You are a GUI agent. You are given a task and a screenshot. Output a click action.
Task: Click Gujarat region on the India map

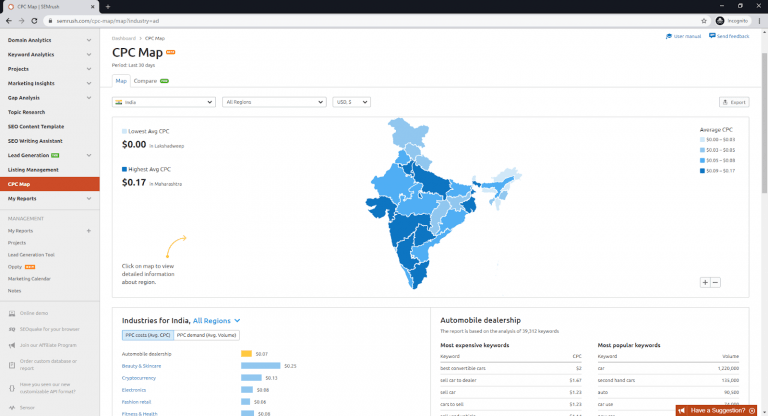382,207
